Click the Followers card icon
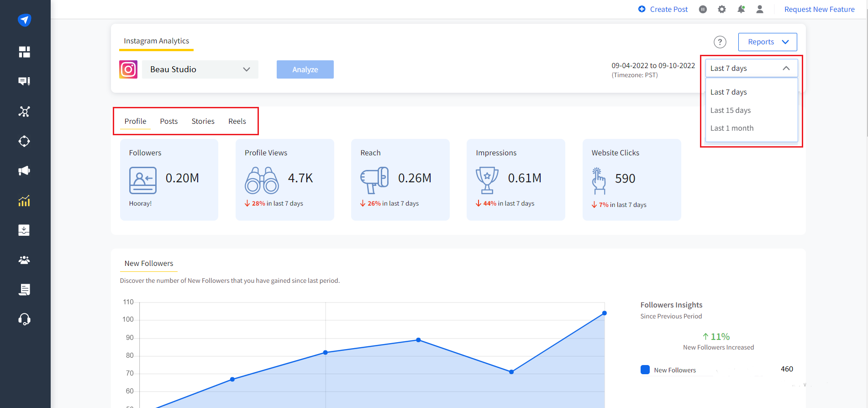 [143, 180]
